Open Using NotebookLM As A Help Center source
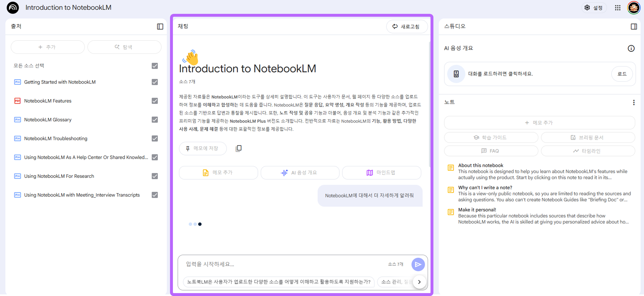 click(x=86, y=157)
